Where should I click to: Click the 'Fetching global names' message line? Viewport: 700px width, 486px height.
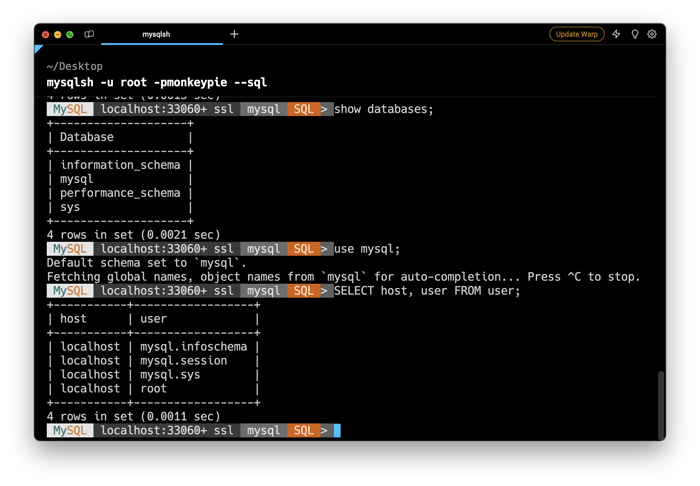(343, 277)
